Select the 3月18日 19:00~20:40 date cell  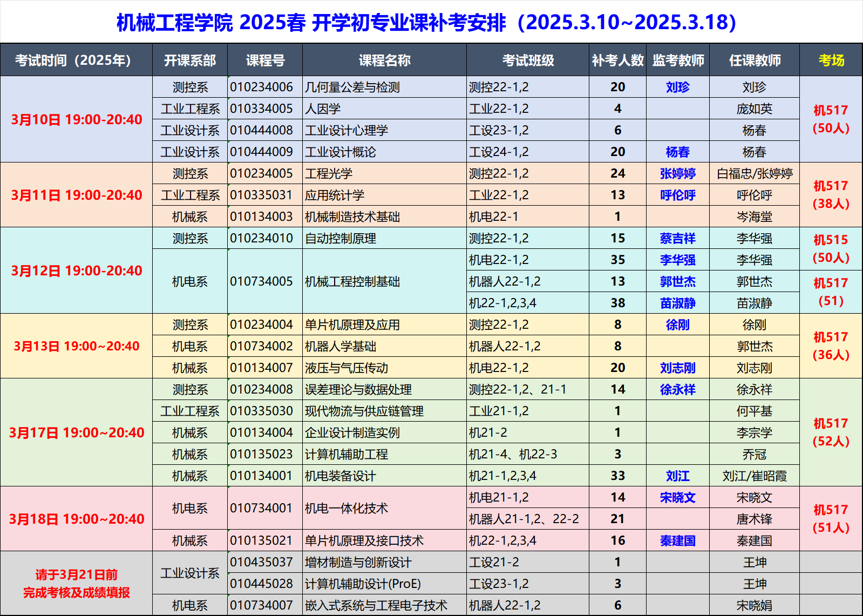[x=77, y=519]
